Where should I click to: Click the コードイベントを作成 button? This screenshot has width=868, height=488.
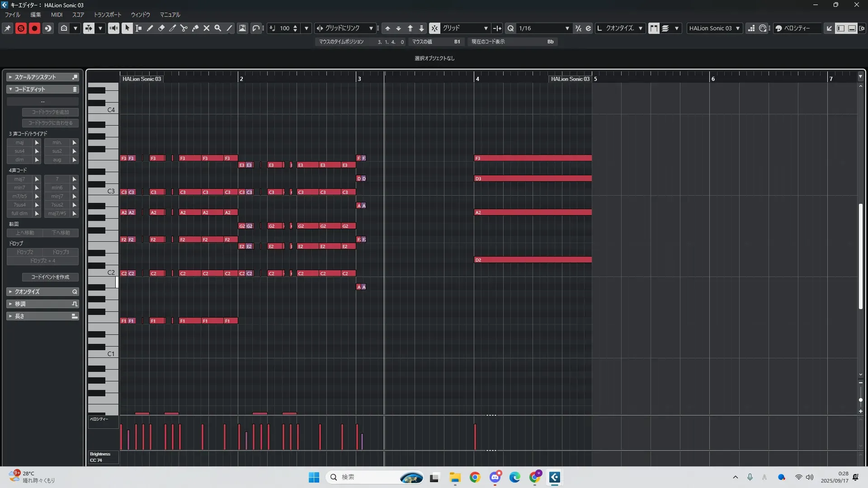[x=50, y=277]
